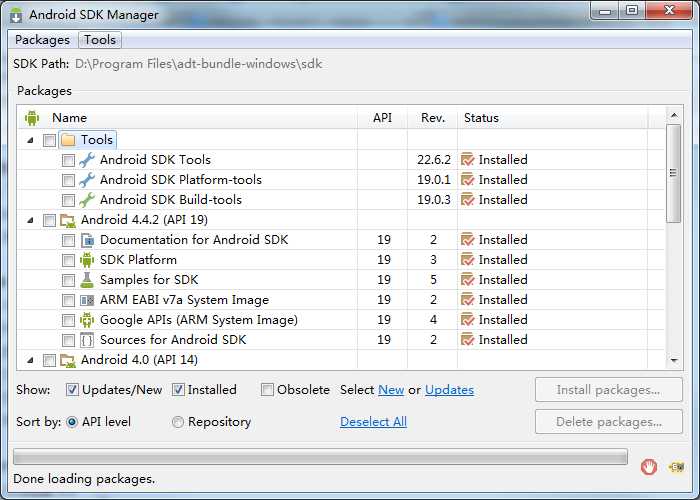Screen dimensions: 700x500
Task: Check the Android SDK Platform-tools checkbox
Action: point(68,180)
